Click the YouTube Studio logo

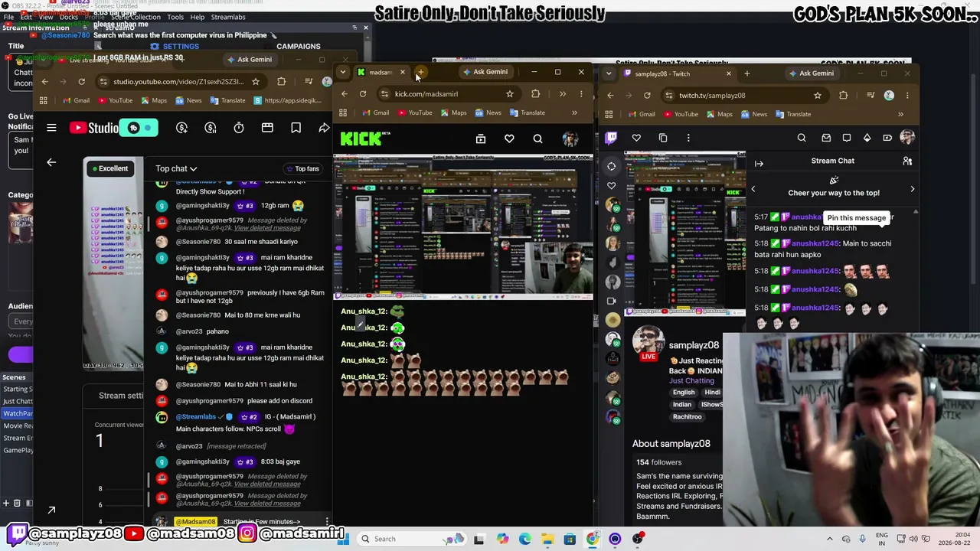[x=94, y=128]
